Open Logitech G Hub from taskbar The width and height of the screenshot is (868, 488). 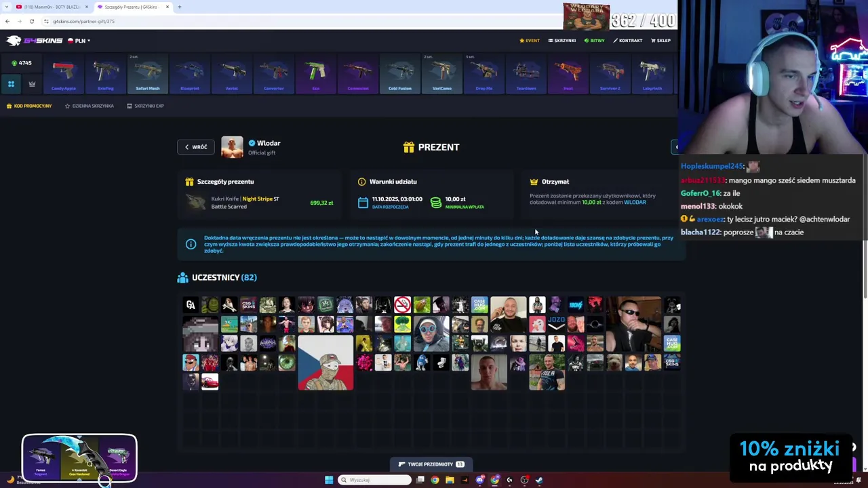click(x=509, y=480)
